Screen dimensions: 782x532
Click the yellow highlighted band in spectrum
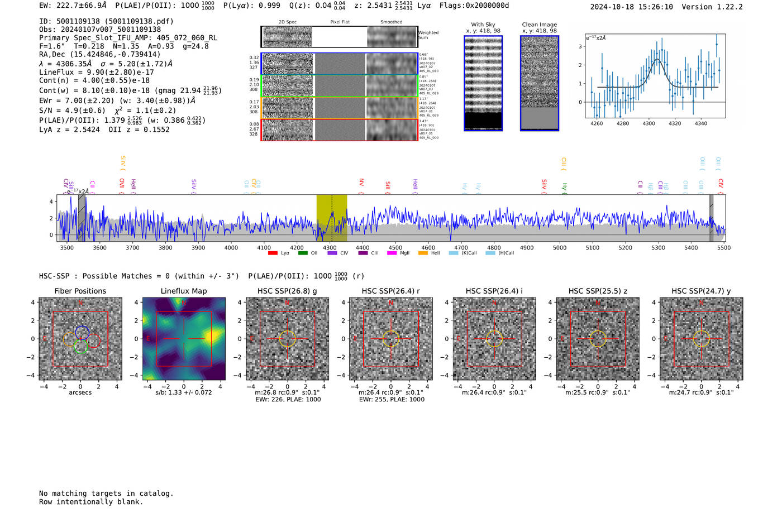332,218
